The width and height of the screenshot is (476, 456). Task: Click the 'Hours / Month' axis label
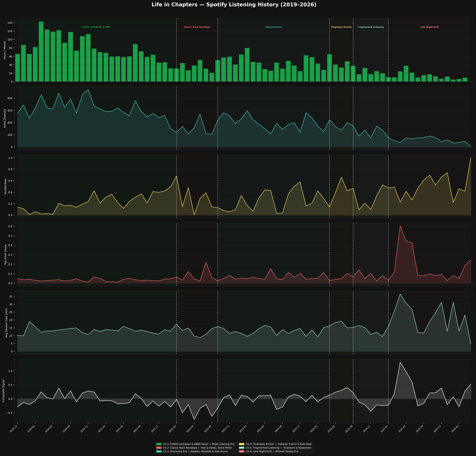point(5,50)
